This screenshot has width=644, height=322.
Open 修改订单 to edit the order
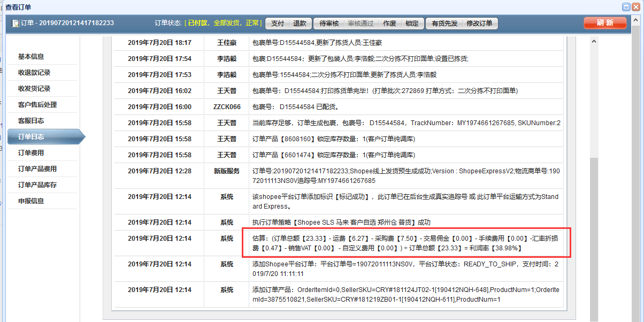(x=480, y=24)
